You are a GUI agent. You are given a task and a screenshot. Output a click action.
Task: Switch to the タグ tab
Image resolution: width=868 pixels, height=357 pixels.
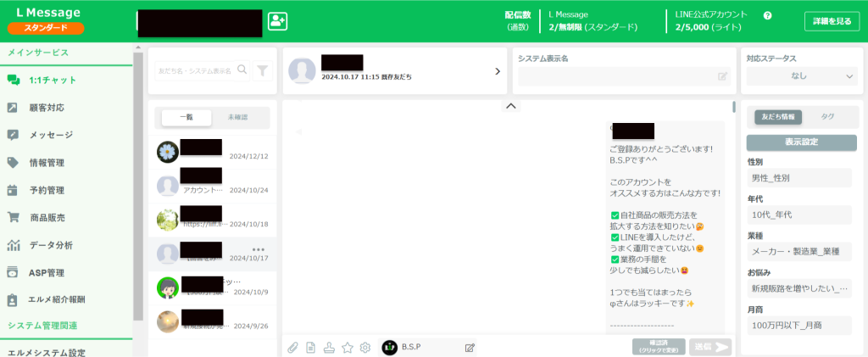(827, 117)
